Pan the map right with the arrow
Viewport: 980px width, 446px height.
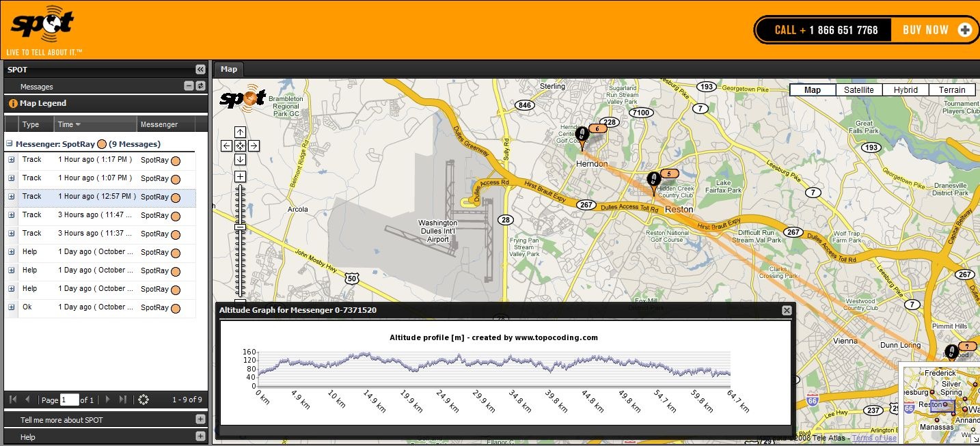click(254, 145)
